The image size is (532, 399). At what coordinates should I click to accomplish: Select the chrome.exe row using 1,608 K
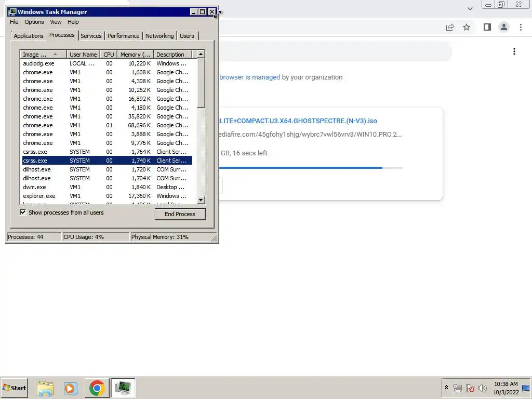tap(107, 72)
